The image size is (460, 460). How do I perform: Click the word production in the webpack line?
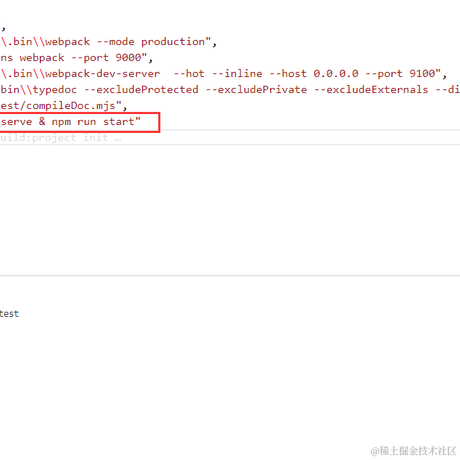tap(173, 42)
